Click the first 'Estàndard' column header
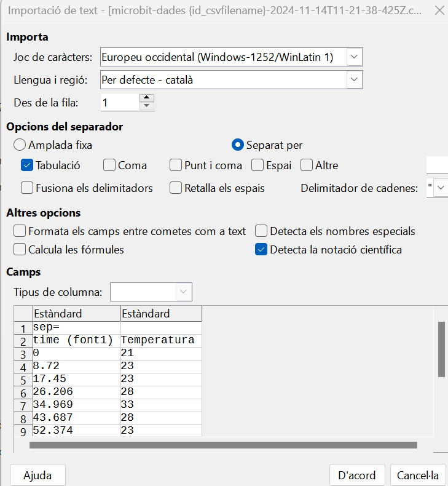Image resolution: width=448 pixels, height=486 pixels. point(76,314)
